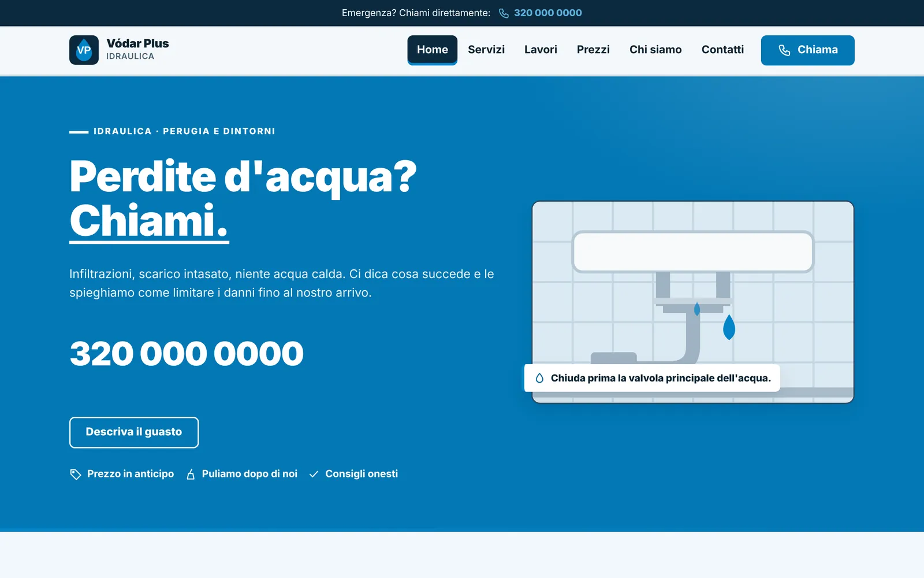Screen dimensions: 924x578
Task: Click the checkmark icon beside Consigli onesti
Action: coord(314,475)
